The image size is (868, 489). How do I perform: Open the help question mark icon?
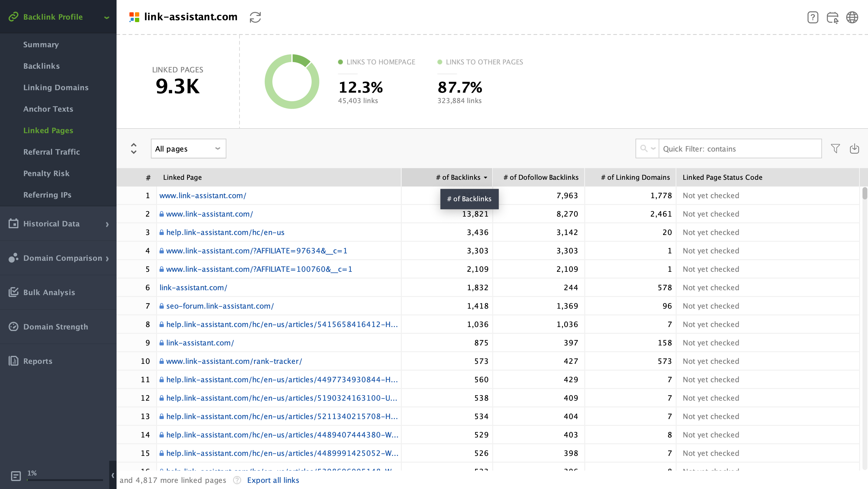tap(812, 17)
